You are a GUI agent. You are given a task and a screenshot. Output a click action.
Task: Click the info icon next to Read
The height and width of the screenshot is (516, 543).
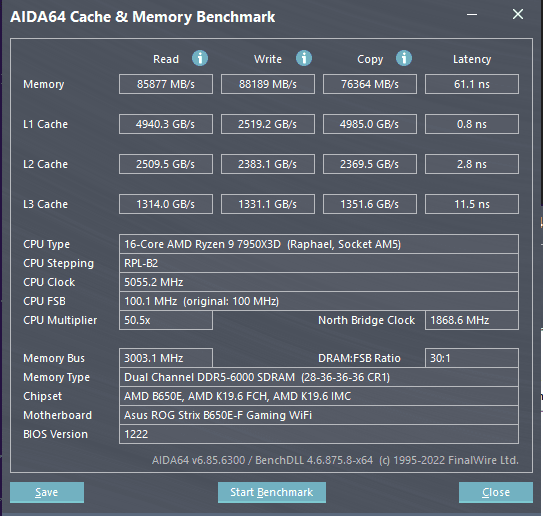click(200, 58)
